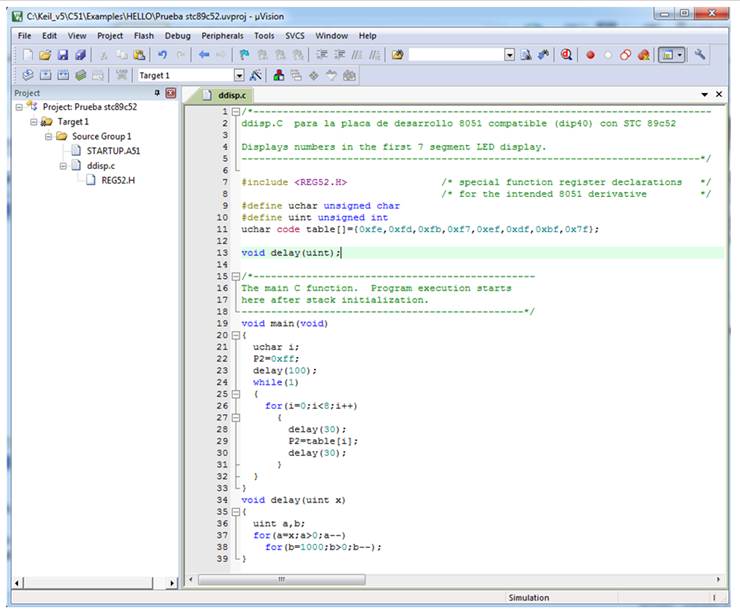
Task: Save the current file with the floppy icon
Action: (x=63, y=55)
